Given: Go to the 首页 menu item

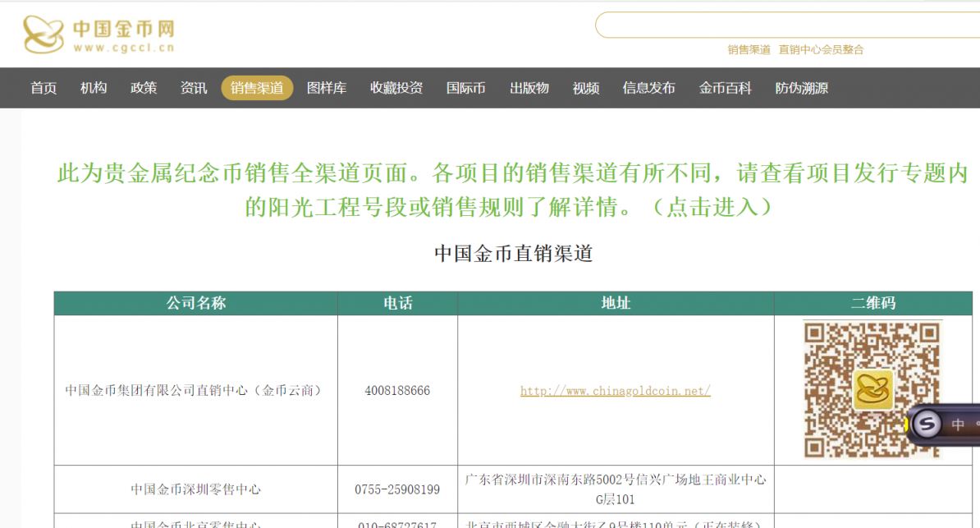Looking at the screenshot, I should coord(44,88).
